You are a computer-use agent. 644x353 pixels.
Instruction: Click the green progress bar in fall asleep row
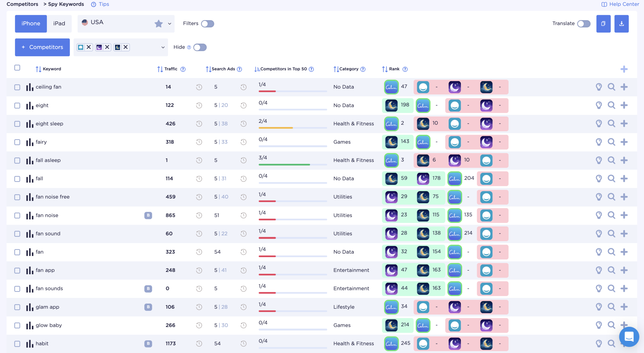284,165
